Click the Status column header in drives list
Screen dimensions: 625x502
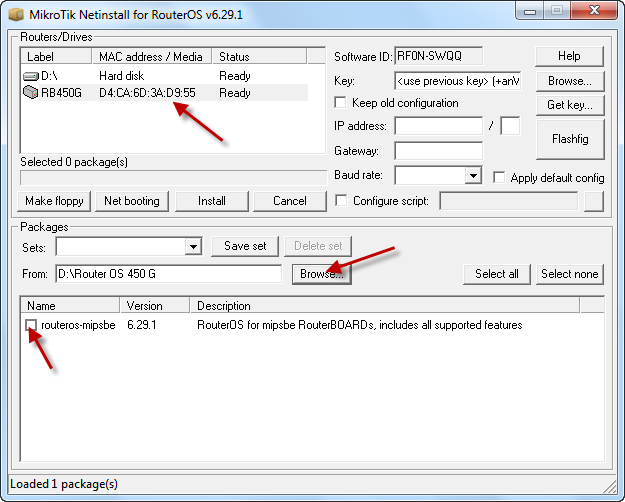click(259, 56)
